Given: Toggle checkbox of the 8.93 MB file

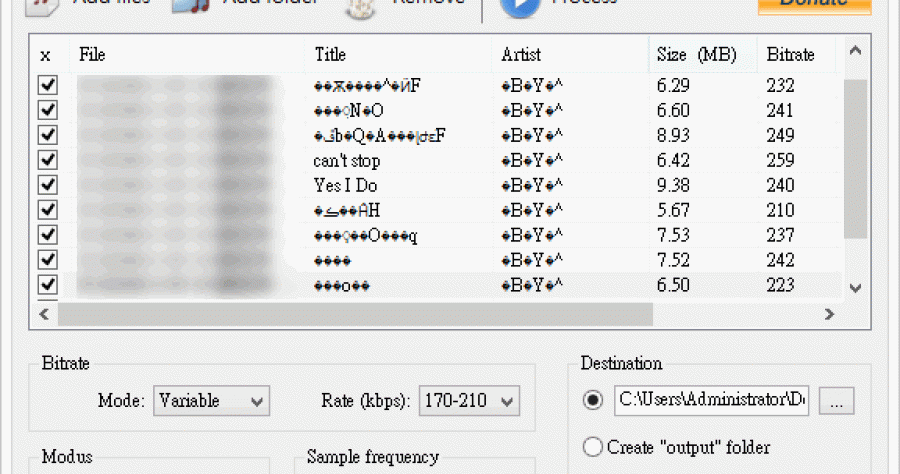Looking at the screenshot, I should click(48, 135).
